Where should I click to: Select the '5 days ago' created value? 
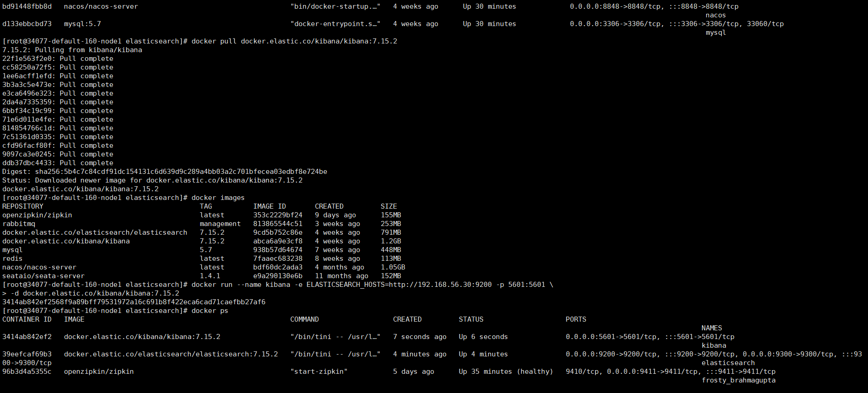coord(414,371)
